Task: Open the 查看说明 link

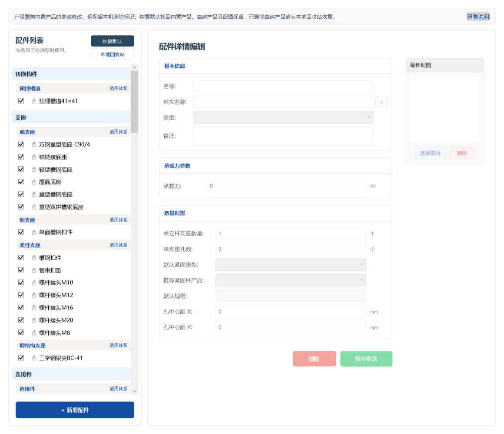Action: pyautogui.click(x=478, y=16)
